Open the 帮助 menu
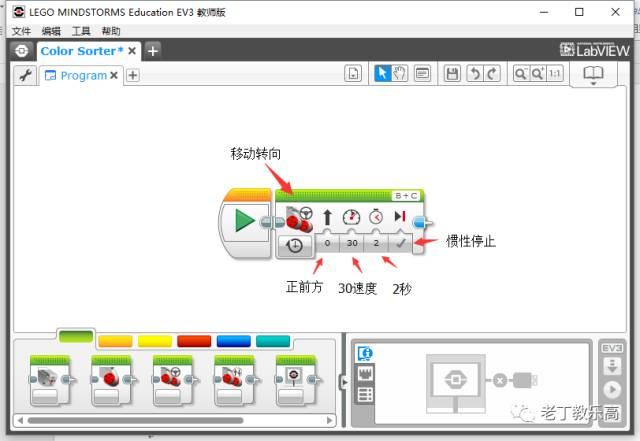This screenshot has height=441, width=640. (111, 31)
